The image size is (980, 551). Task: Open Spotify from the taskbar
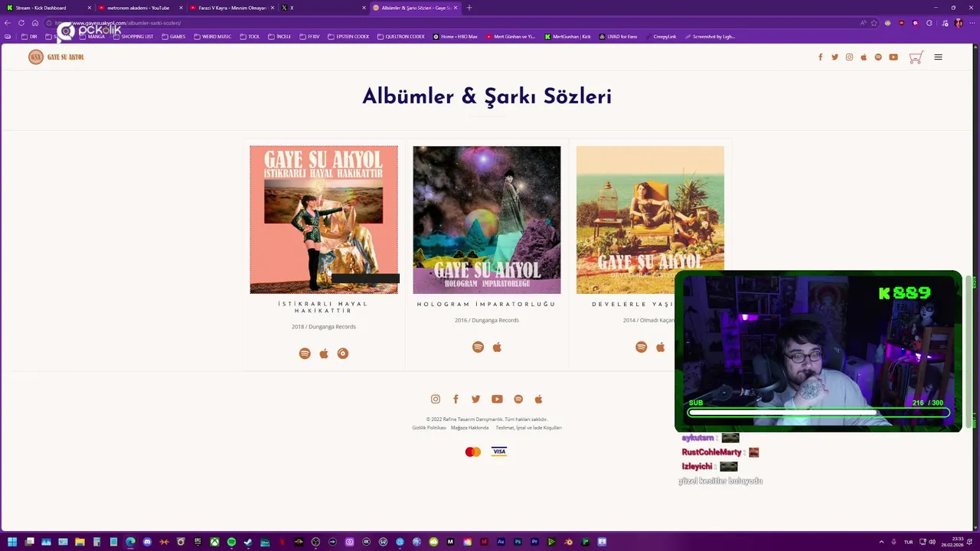coord(231,542)
